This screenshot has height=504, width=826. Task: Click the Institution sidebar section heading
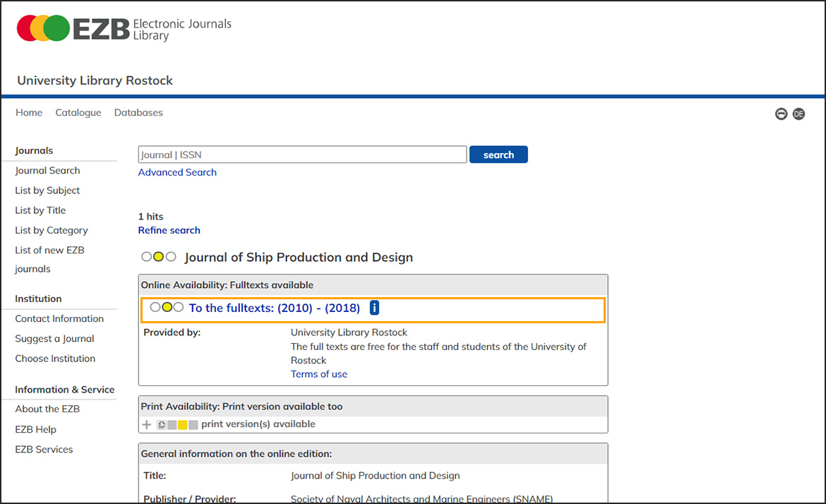coord(38,299)
